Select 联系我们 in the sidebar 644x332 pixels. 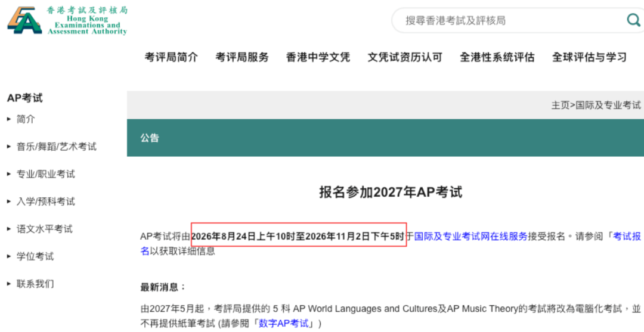(35, 284)
